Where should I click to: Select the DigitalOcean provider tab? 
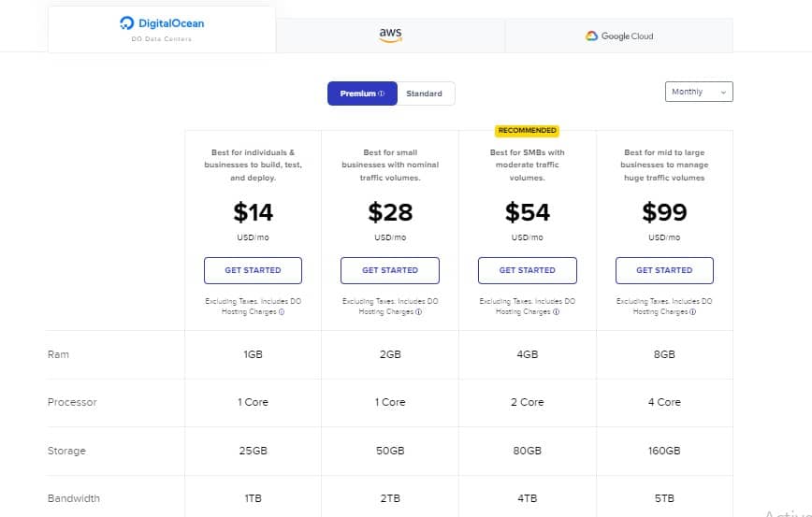162,30
